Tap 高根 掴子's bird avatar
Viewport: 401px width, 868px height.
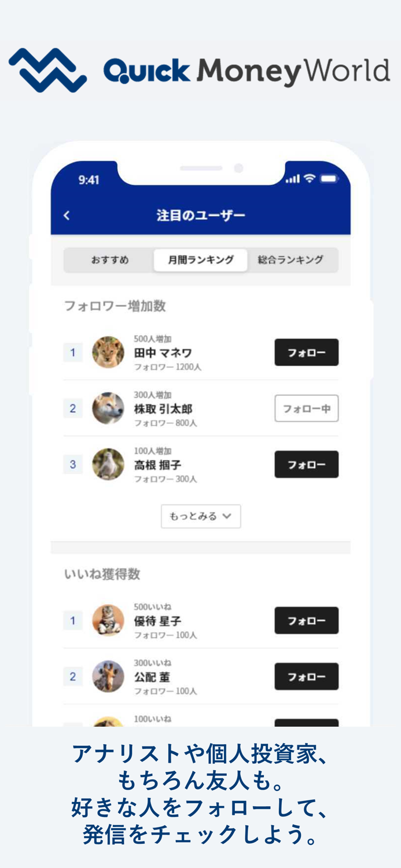coord(108,464)
